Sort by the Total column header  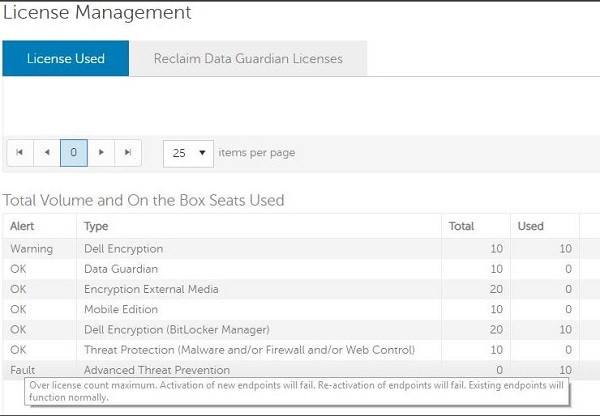pos(463,226)
